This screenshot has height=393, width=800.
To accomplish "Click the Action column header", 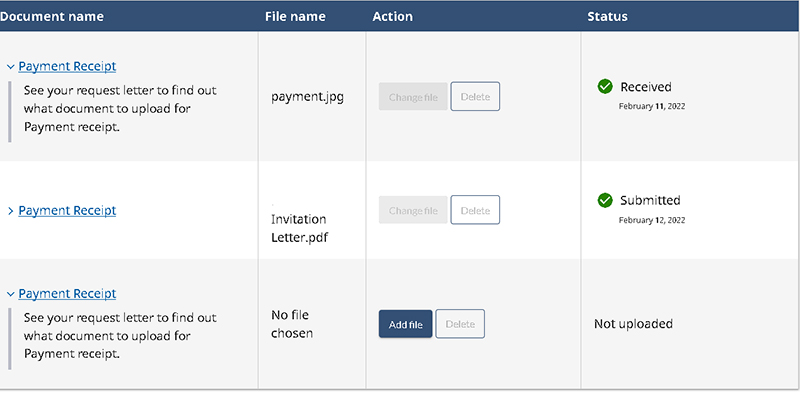I will point(393,16).
